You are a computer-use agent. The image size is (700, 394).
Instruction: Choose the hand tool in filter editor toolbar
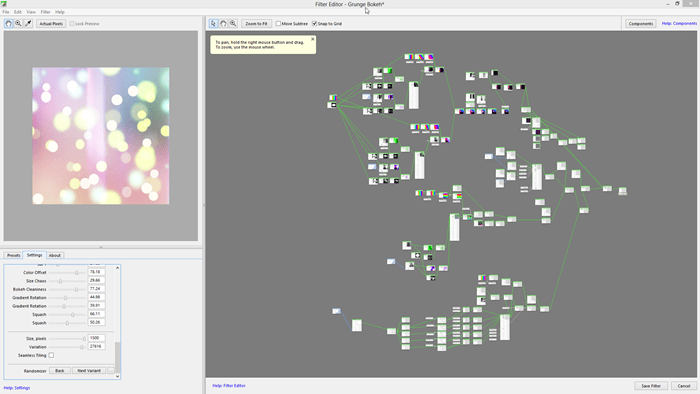(223, 24)
